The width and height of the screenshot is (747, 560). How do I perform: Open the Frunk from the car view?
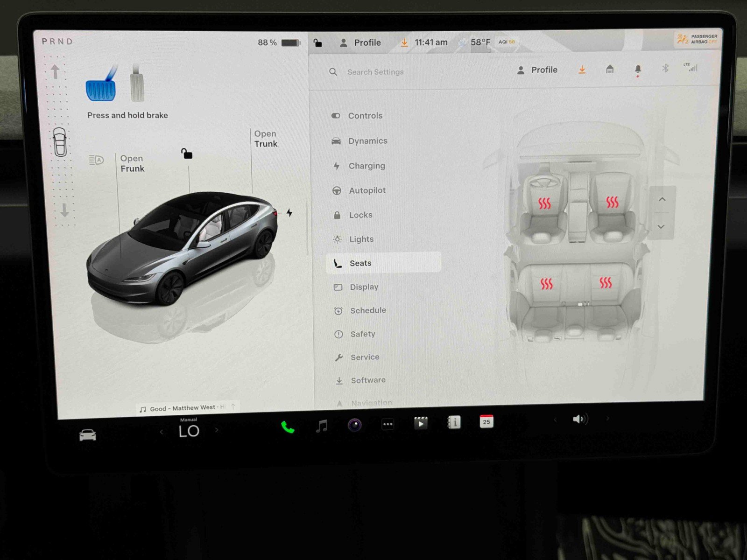pos(132,163)
